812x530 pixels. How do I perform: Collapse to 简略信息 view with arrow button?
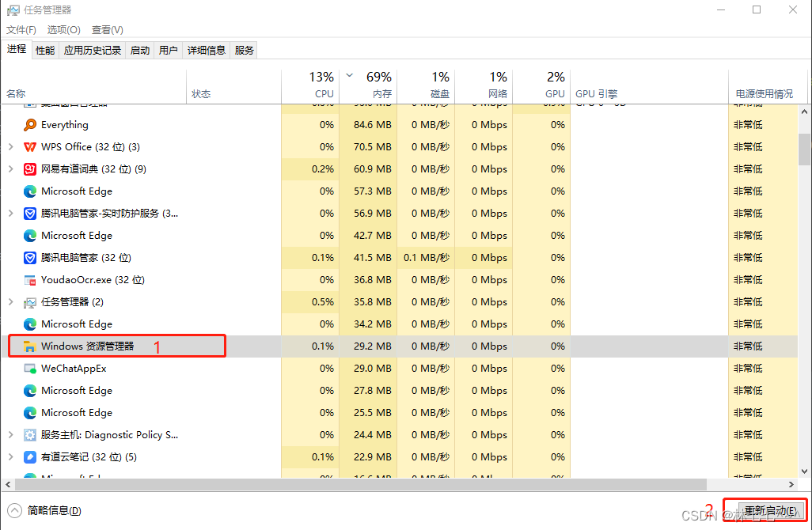pos(14,511)
